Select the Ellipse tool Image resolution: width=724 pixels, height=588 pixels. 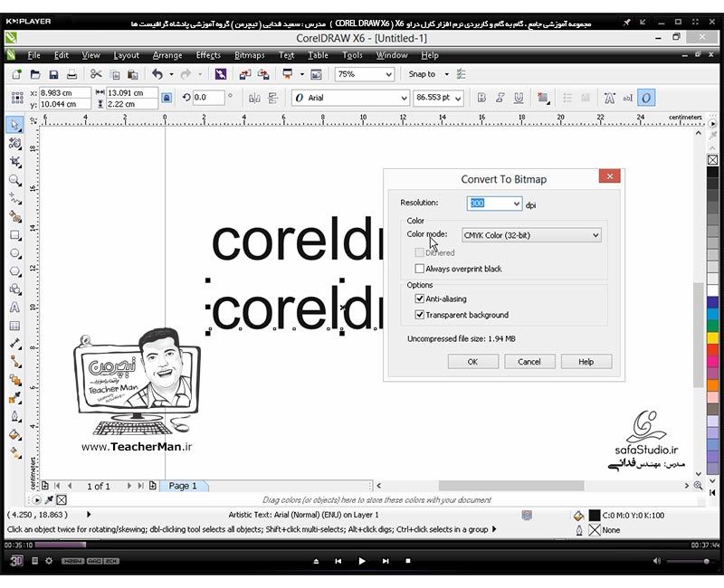(14, 253)
